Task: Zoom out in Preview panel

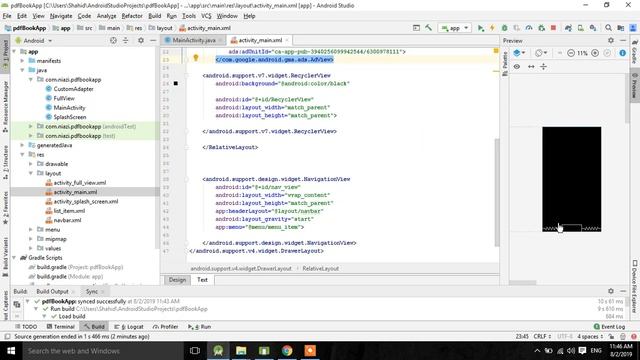Action: [x=571, y=53]
